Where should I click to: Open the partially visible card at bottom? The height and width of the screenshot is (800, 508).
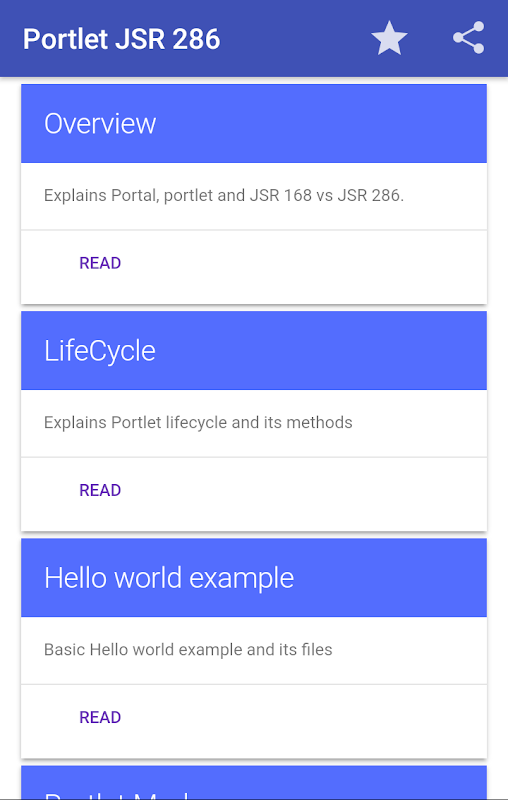(254, 783)
